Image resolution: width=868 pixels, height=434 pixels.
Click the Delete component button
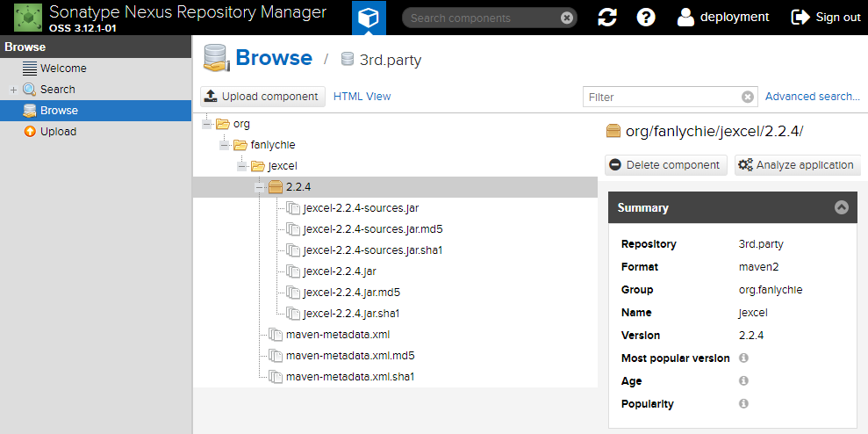pos(666,164)
